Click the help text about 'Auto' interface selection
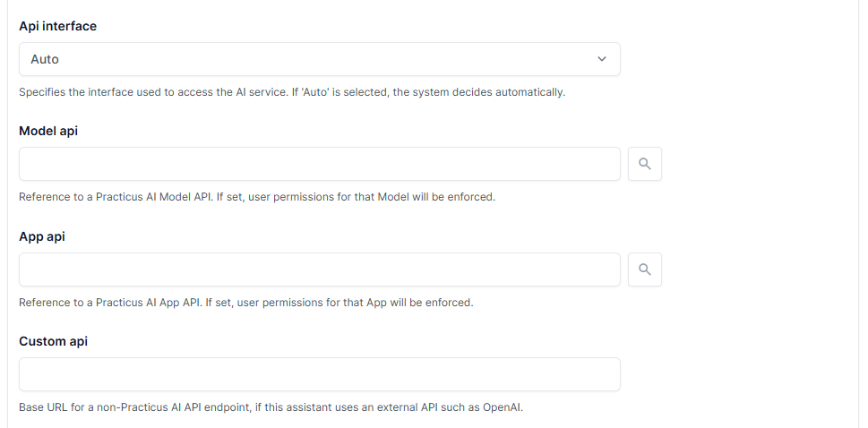This screenshot has height=428, width=868. pos(291,92)
